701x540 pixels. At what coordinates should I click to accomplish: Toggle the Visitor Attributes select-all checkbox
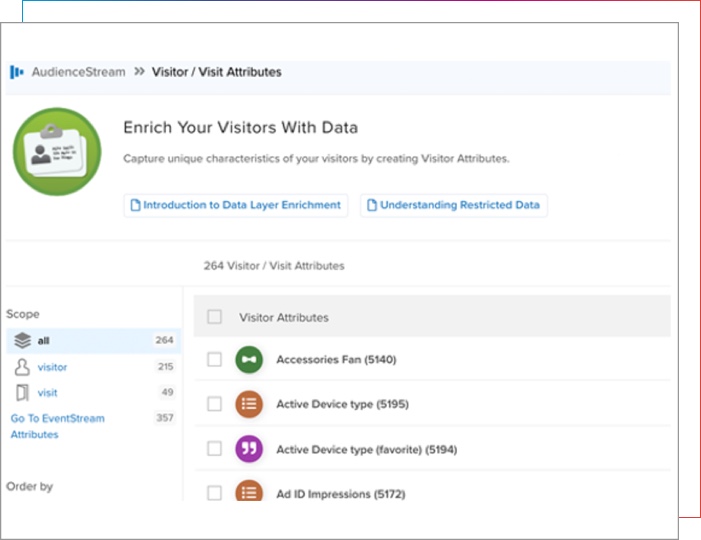point(214,317)
